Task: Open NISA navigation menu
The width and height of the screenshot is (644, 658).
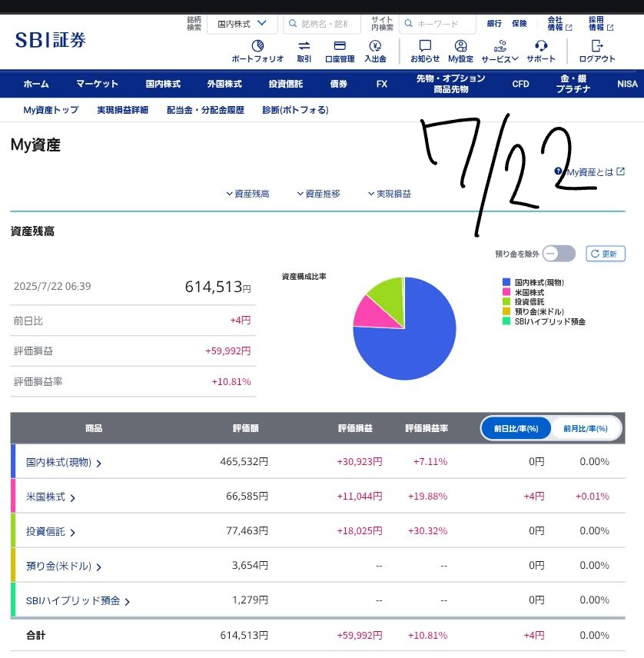Action: coord(627,84)
